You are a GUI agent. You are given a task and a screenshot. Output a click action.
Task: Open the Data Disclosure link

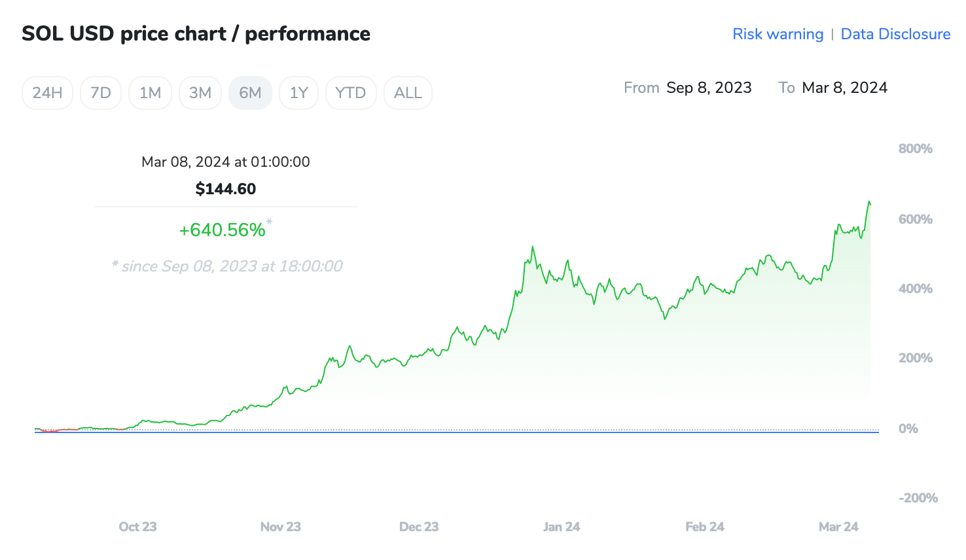click(895, 34)
